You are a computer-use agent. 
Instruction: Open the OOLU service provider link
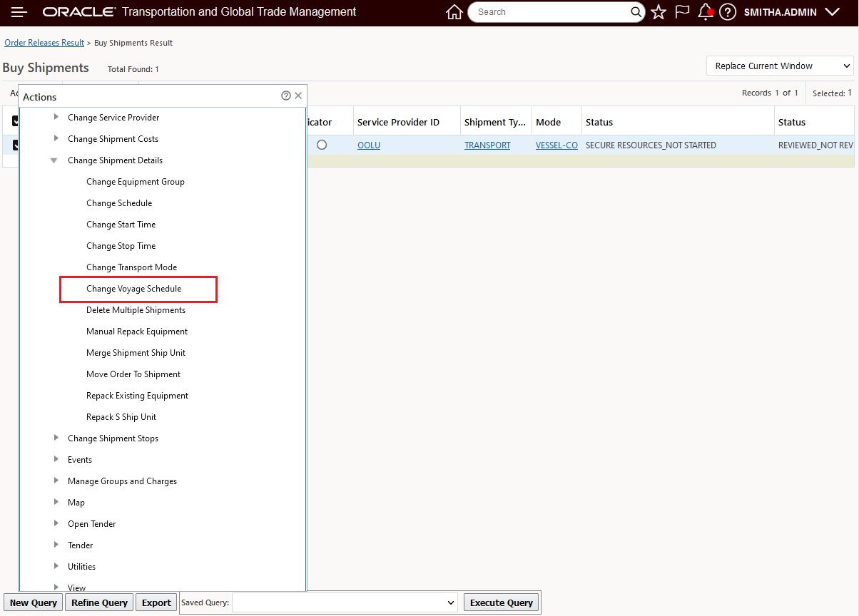click(x=369, y=145)
